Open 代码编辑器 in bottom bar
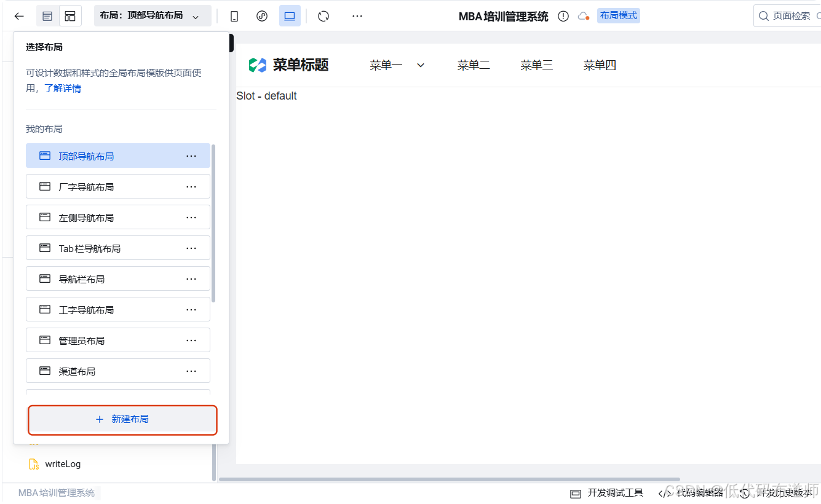Image resolution: width=821 pixels, height=504 pixels. [x=691, y=493]
